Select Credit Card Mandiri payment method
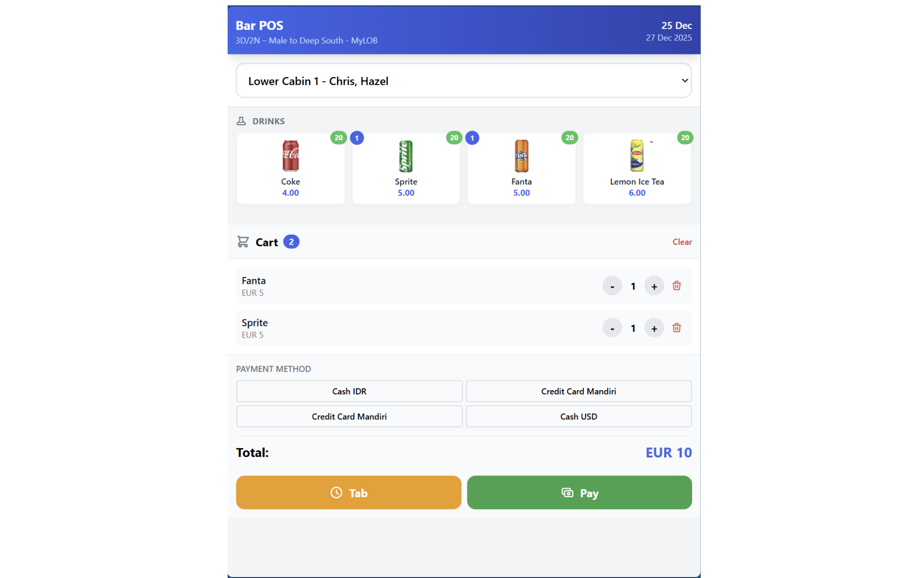This screenshot has height=578, width=924. pyautogui.click(x=578, y=391)
